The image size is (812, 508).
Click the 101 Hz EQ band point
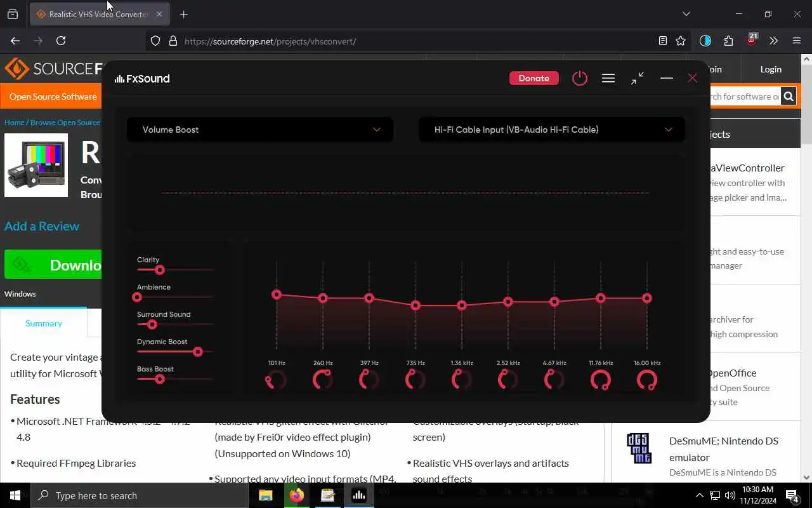(277, 295)
